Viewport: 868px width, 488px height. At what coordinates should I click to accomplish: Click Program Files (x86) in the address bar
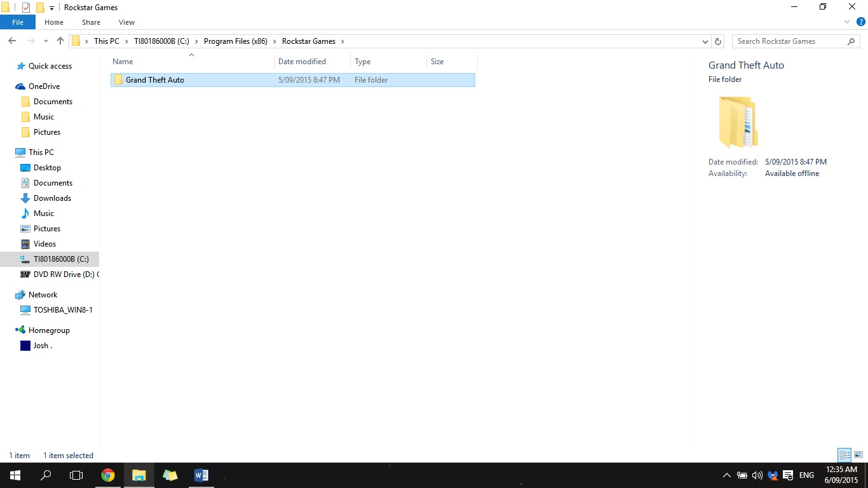click(236, 41)
